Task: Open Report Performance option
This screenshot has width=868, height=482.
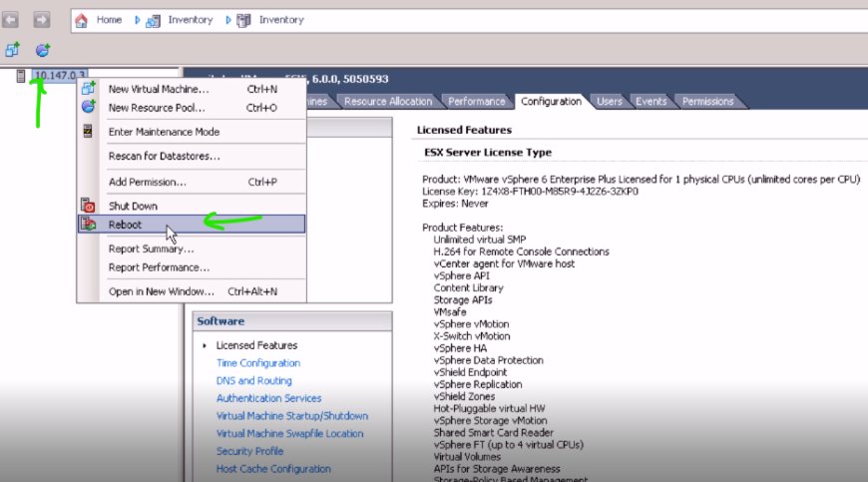Action: 193,267
